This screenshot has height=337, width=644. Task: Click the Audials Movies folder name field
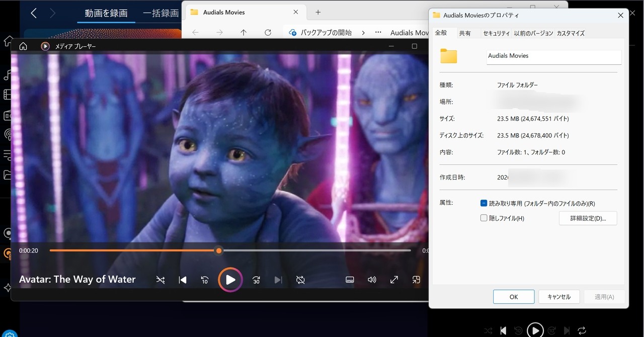(x=553, y=57)
